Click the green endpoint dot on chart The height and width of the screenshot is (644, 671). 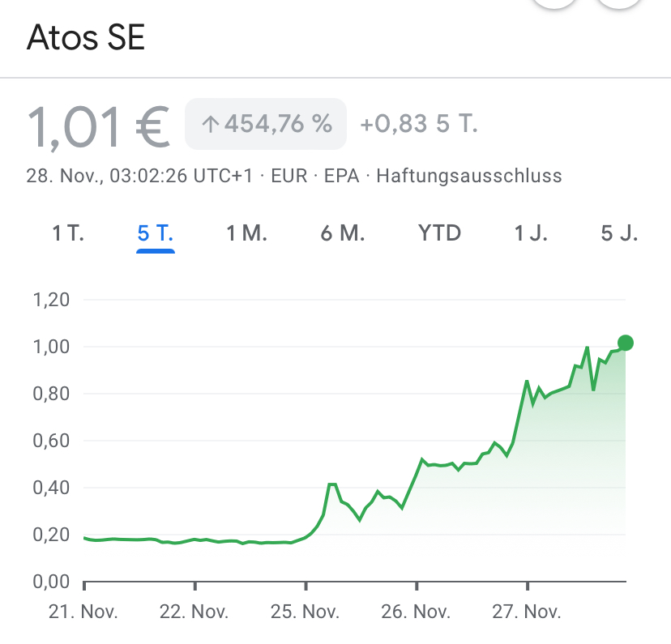pyautogui.click(x=625, y=343)
